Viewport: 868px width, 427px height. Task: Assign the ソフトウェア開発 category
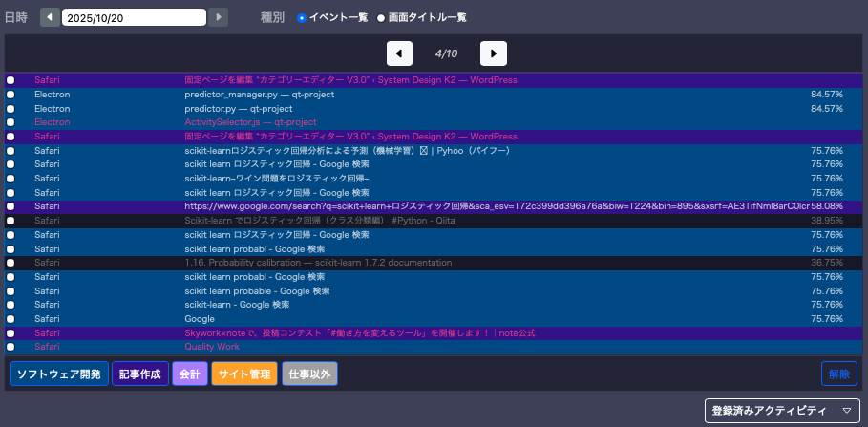coord(58,374)
